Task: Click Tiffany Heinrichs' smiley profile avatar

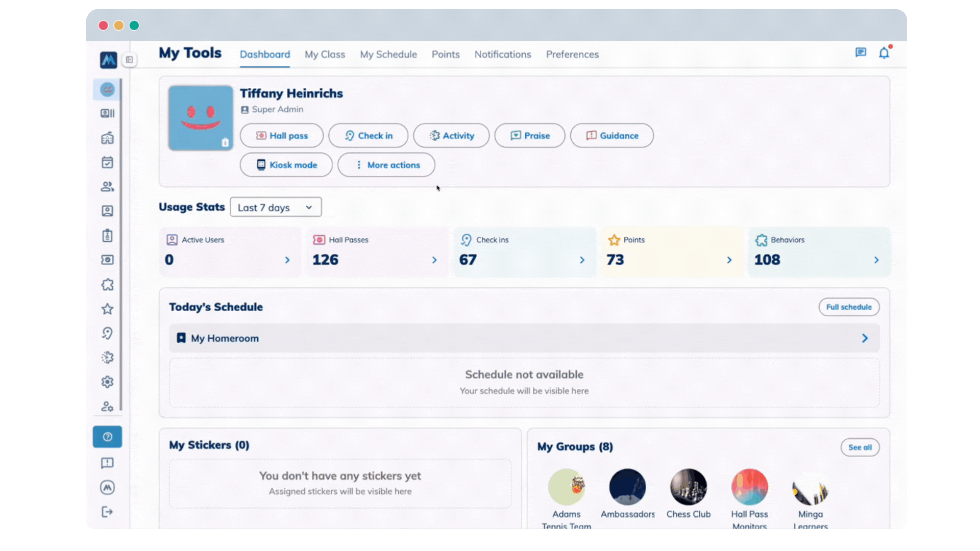Action: pos(201,118)
